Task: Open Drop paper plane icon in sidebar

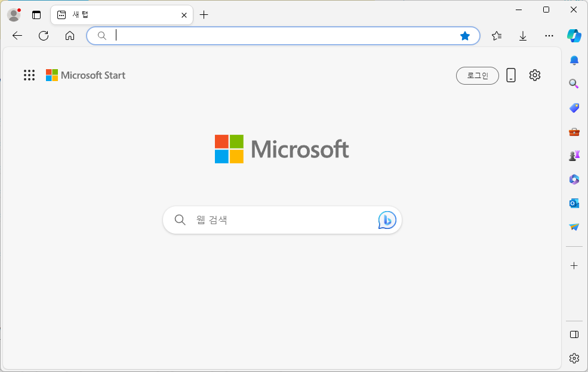Action: (x=574, y=227)
